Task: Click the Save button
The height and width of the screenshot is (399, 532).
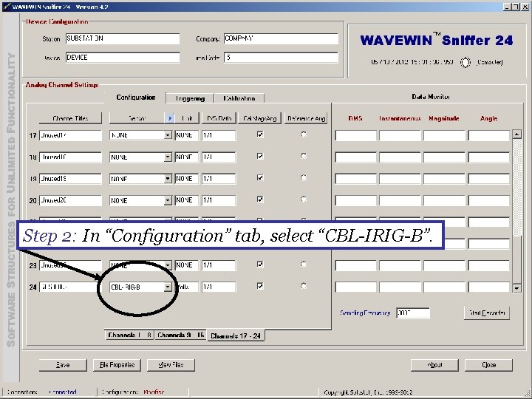Action: point(63,365)
